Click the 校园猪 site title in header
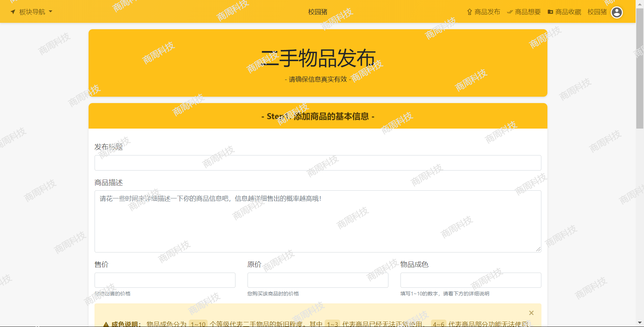This screenshot has height=327, width=644. click(x=318, y=12)
